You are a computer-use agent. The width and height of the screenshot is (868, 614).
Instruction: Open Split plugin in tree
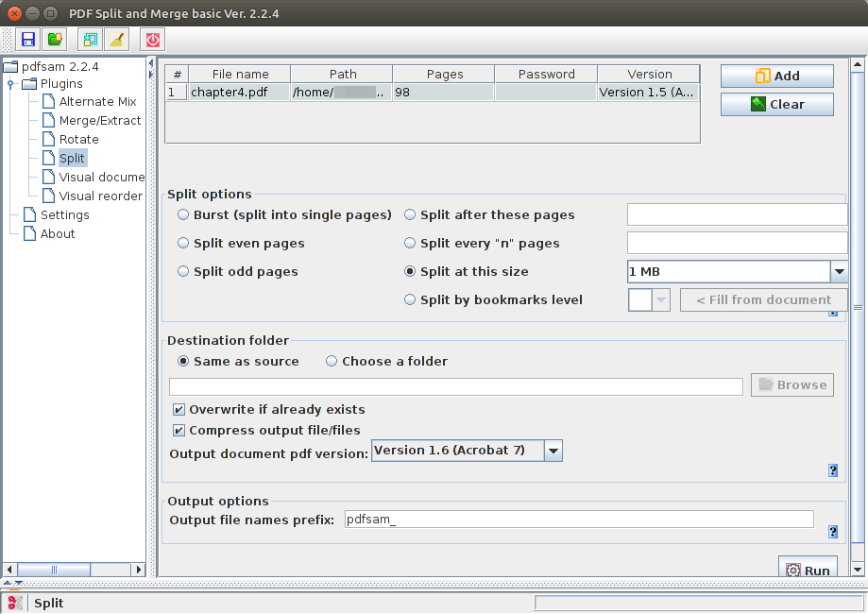(x=72, y=159)
